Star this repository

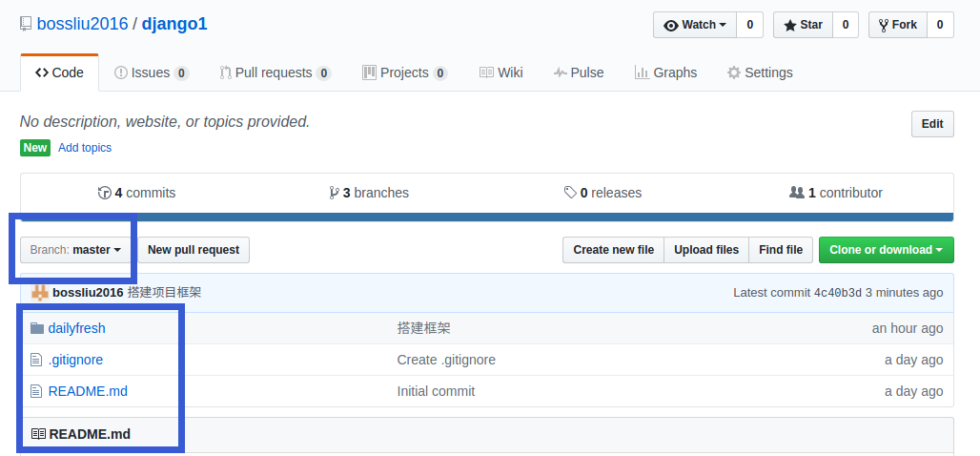point(803,25)
